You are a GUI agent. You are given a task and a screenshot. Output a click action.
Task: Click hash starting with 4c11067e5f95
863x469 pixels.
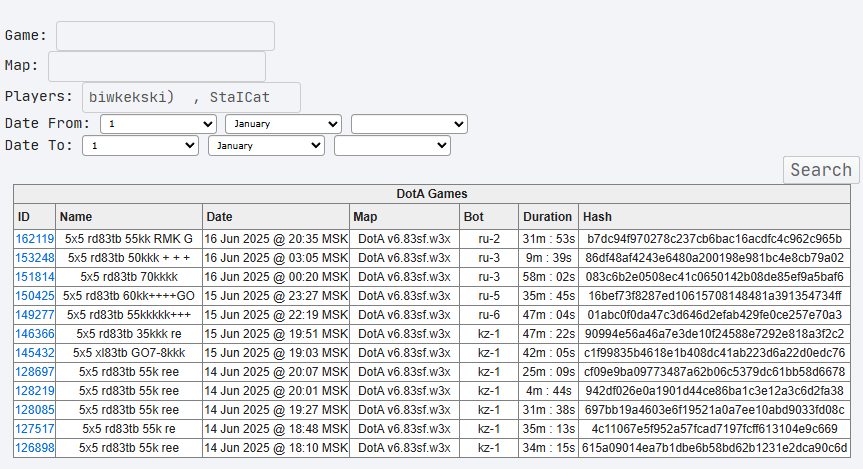pyautogui.click(x=714, y=429)
